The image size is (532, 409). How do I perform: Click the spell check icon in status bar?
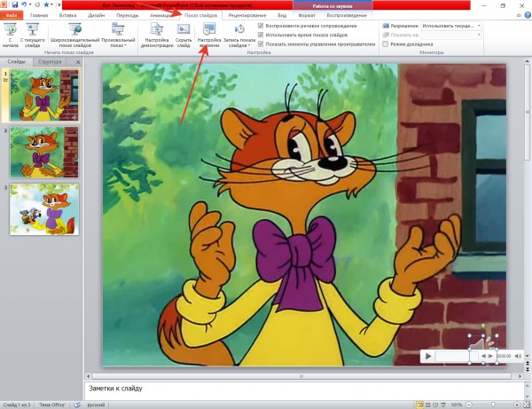(77, 405)
